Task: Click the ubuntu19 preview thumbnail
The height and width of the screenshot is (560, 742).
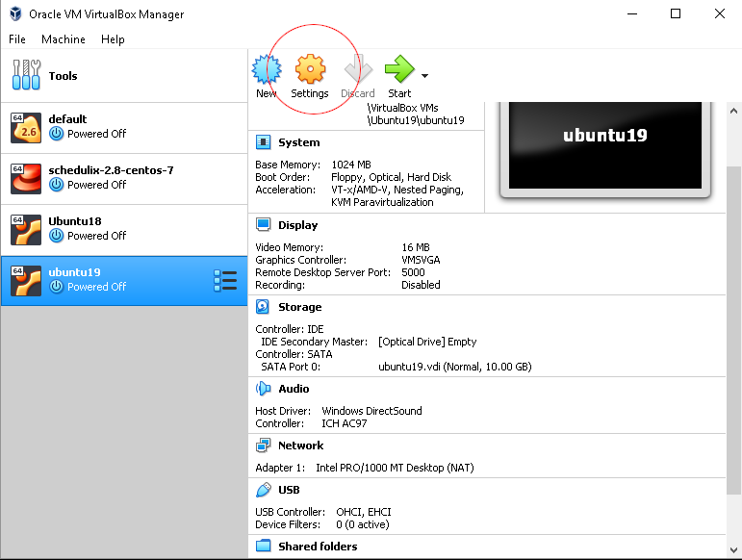Action: [605, 145]
